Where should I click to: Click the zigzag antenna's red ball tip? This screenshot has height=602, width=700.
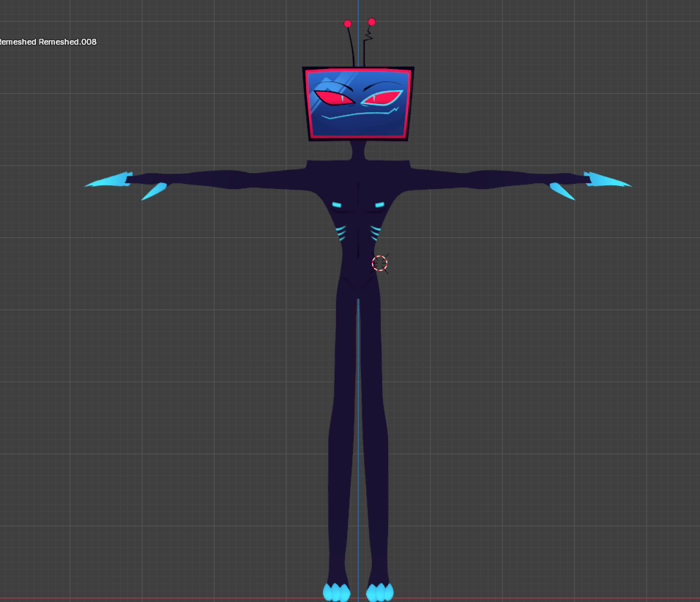[x=371, y=21]
